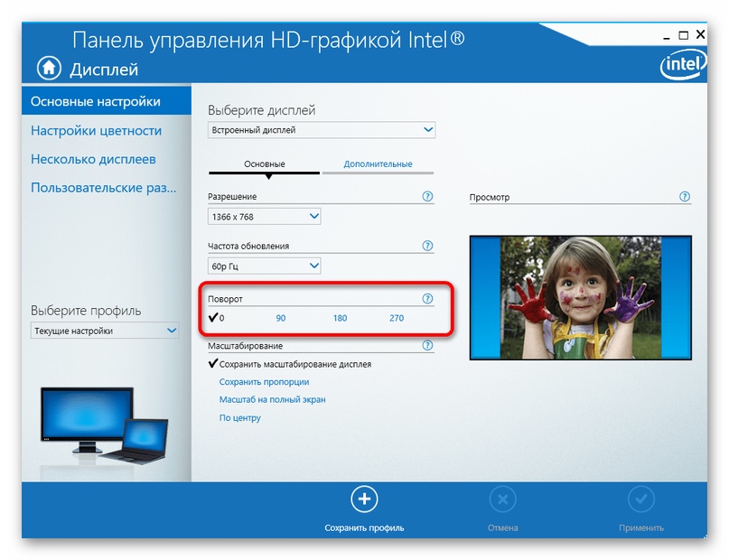Close the Intel graphics control panel
Image resolution: width=729 pixels, height=560 pixels.
[700, 34]
